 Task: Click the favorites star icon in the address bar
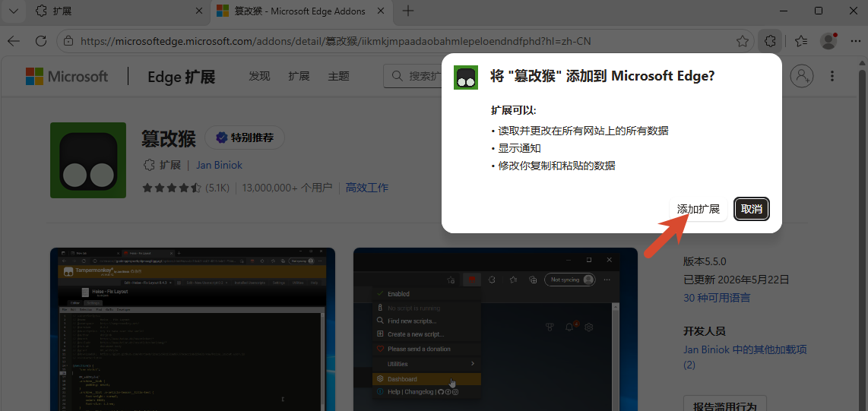pos(743,41)
